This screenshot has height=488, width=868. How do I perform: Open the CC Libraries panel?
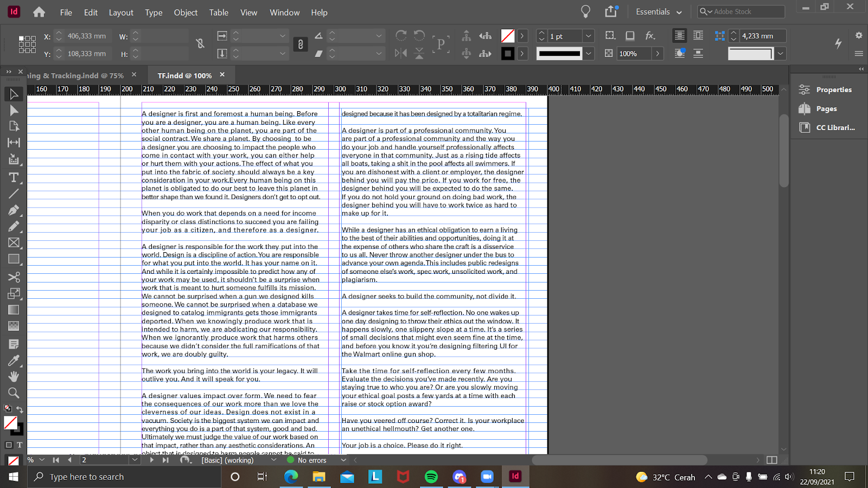coord(827,127)
